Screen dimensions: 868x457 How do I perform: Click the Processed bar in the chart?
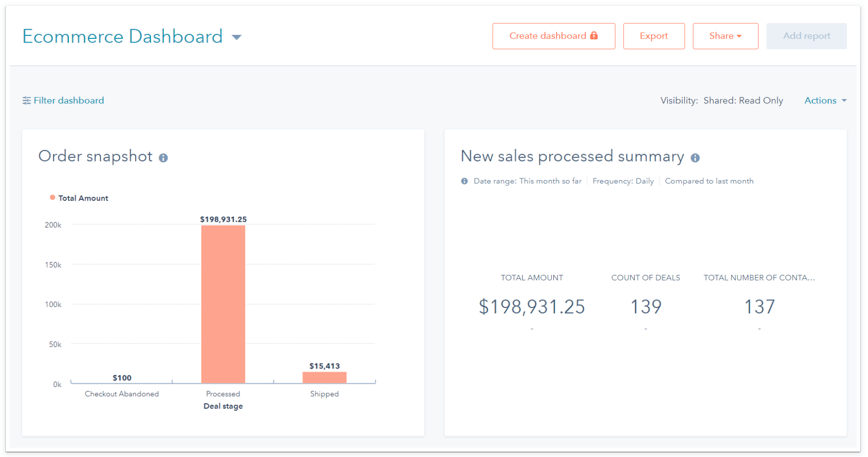[223, 304]
